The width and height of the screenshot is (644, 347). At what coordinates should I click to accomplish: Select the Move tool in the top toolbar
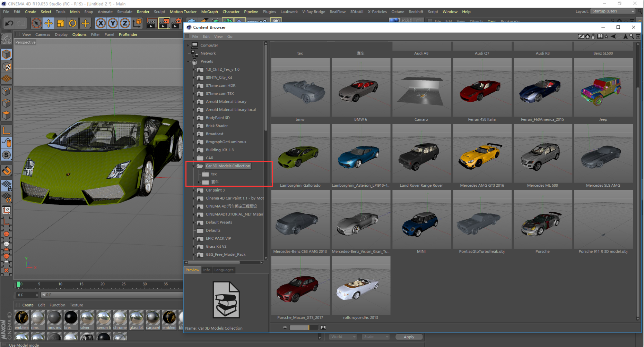coord(49,23)
